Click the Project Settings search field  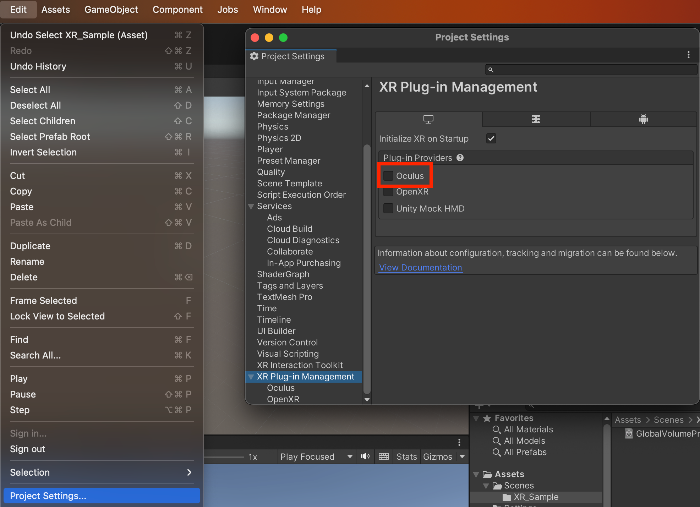pos(591,70)
